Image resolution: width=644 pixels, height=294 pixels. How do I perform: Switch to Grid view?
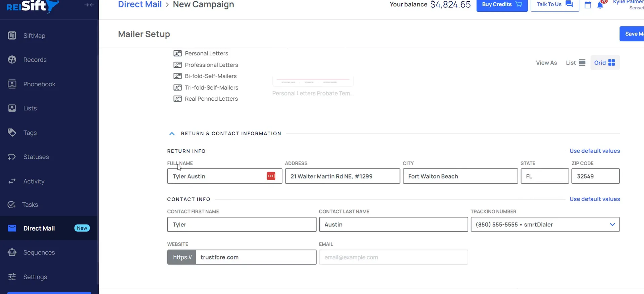click(x=605, y=63)
